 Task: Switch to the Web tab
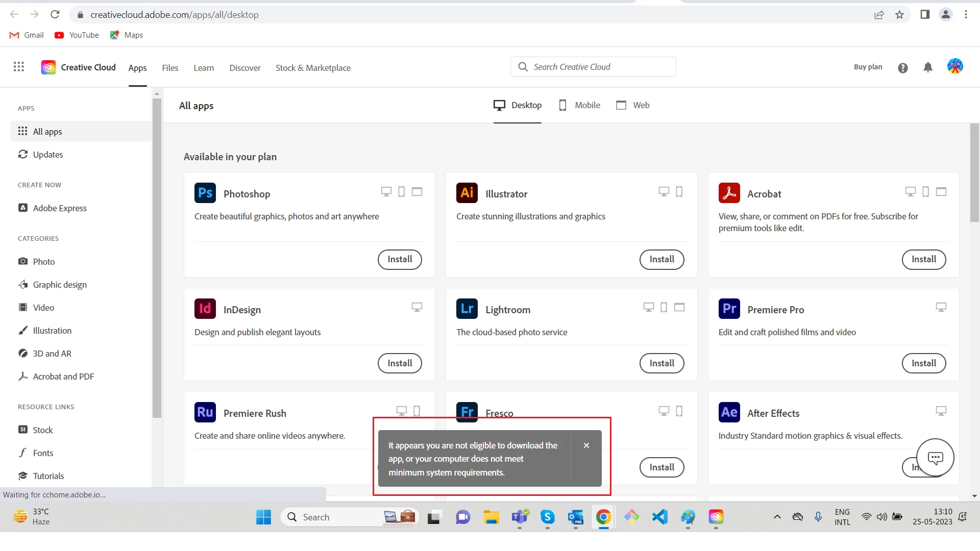633,105
